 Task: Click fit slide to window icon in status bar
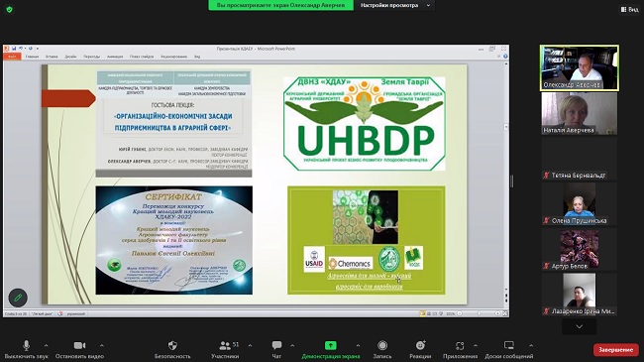[505, 313]
